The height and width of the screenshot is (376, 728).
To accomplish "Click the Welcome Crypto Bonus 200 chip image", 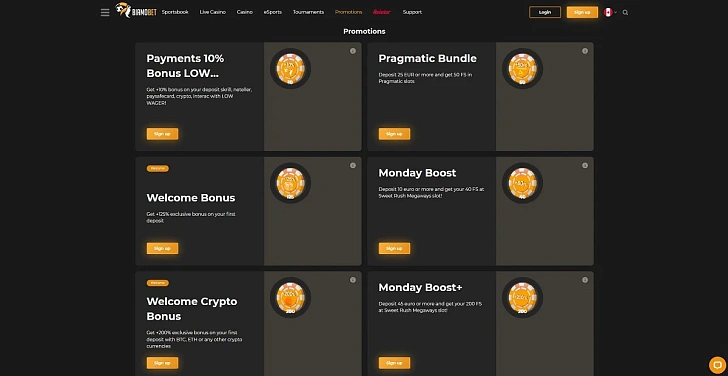I will (x=291, y=298).
